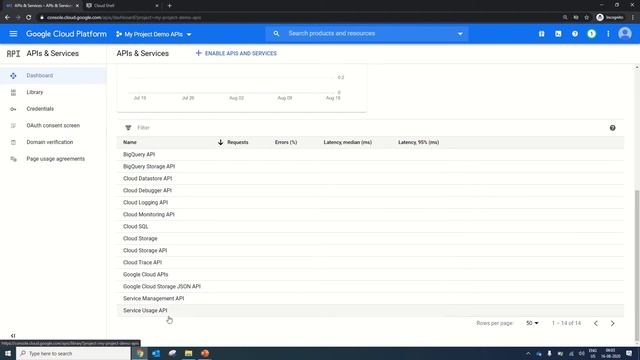640x360 pixels.
Task: Open BigQuery Storage API row
Action: point(370,167)
